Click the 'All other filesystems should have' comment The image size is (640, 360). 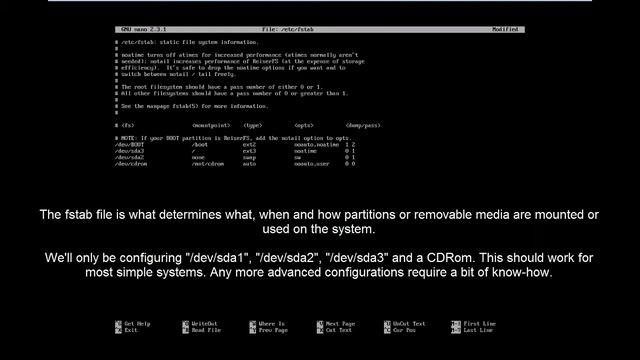(232, 93)
